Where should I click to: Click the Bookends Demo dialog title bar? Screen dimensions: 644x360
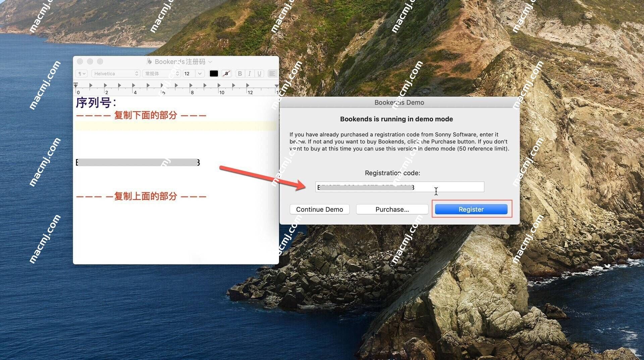399,102
